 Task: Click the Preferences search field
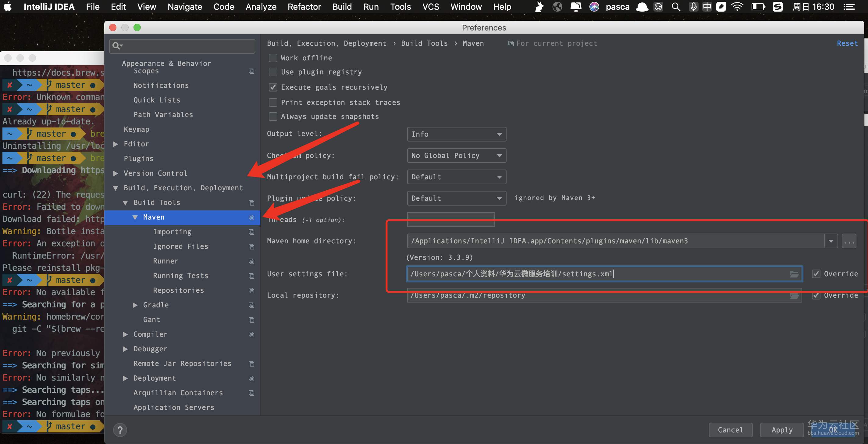tap(182, 45)
